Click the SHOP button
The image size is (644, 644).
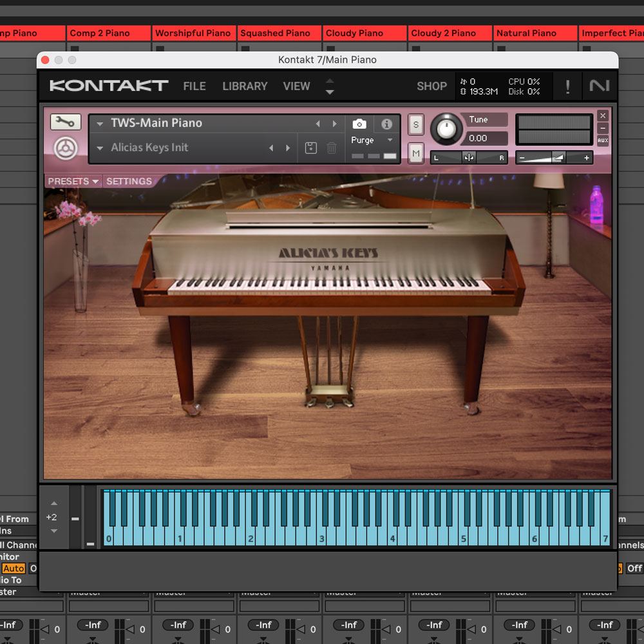point(431,86)
